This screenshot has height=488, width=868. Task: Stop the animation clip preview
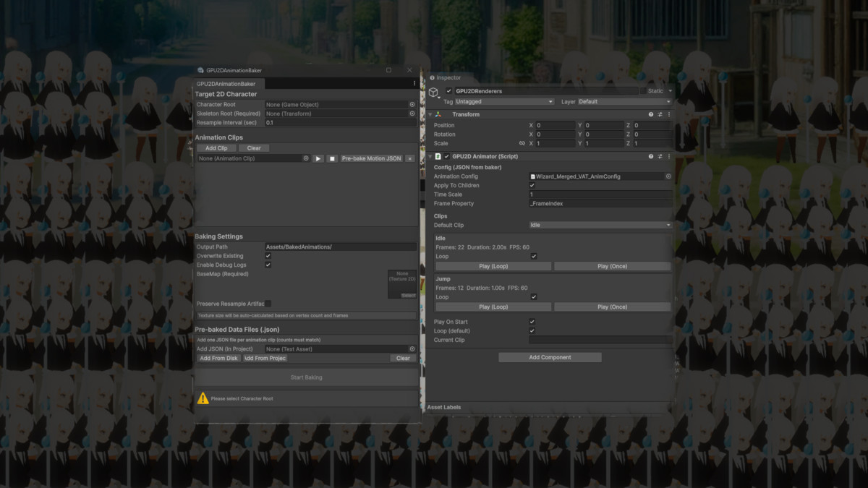pos(332,158)
